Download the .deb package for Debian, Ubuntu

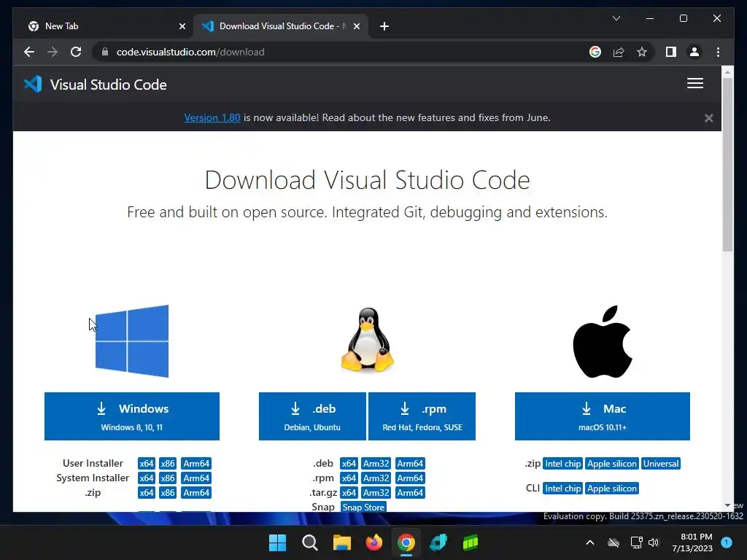tap(312, 416)
